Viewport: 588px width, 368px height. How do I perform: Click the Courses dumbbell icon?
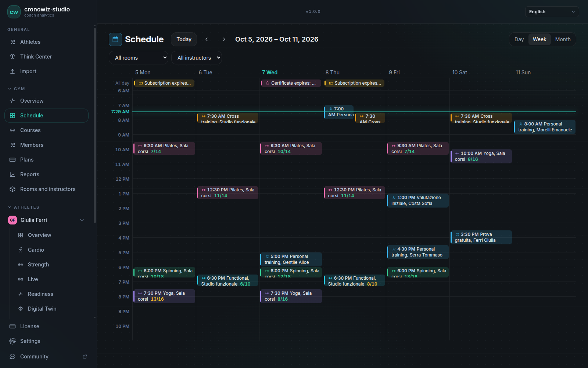[12, 130]
